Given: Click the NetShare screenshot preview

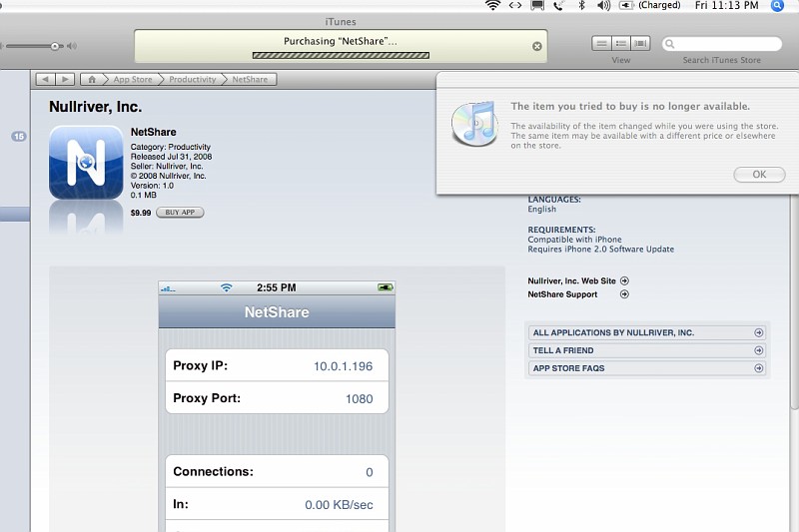Looking at the screenshot, I should pyautogui.click(x=277, y=406).
